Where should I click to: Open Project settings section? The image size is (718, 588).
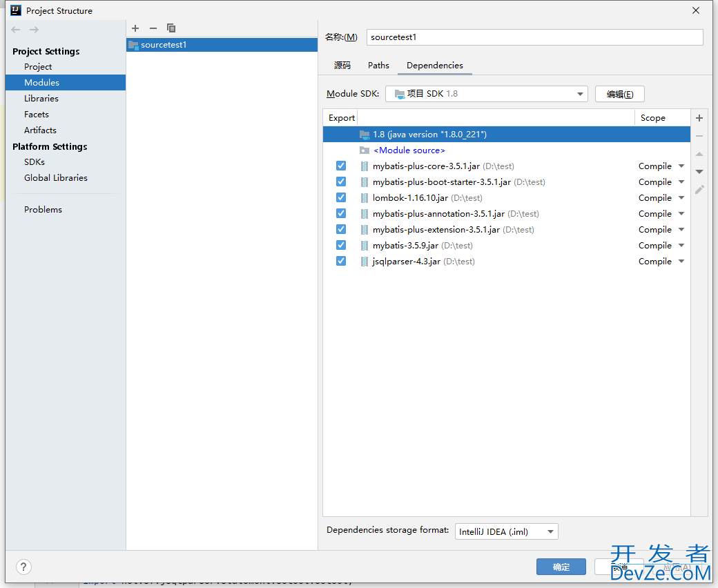click(x=38, y=67)
